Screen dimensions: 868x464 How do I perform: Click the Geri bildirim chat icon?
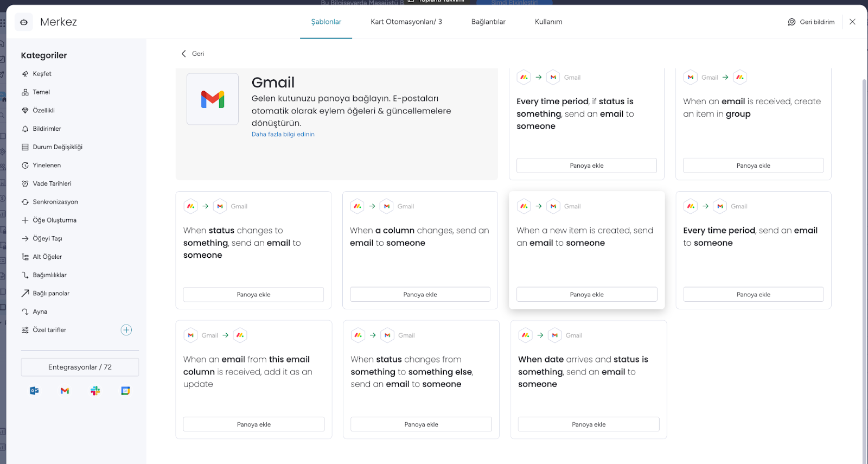[792, 22]
